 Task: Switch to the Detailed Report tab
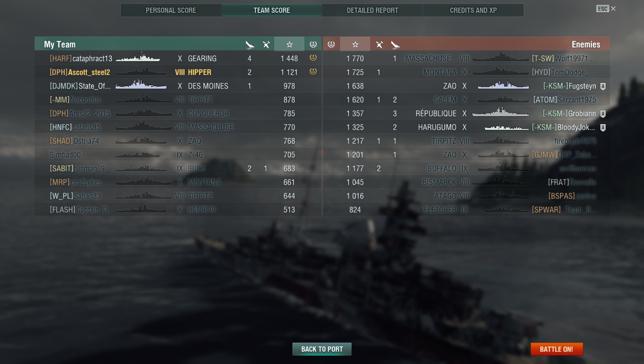[372, 10]
